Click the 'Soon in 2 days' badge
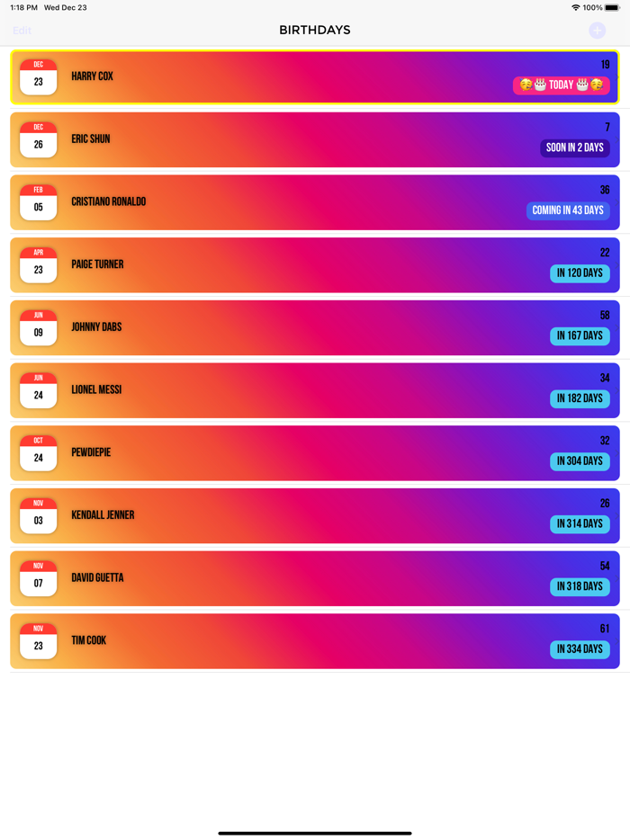This screenshot has height=840, width=630. [575, 147]
